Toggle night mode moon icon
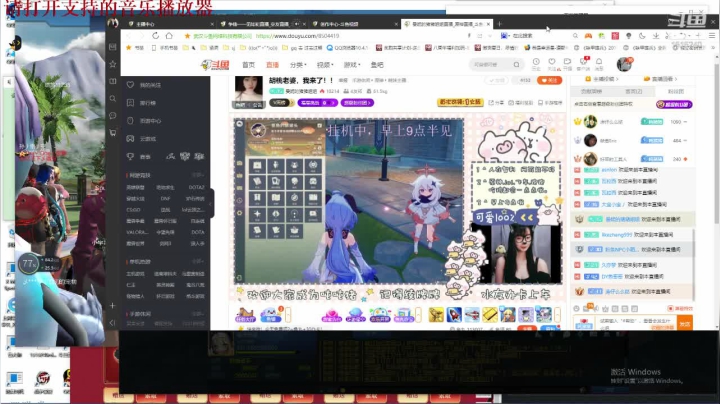The width and height of the screenshot is (720, 404). click(642, 35)
